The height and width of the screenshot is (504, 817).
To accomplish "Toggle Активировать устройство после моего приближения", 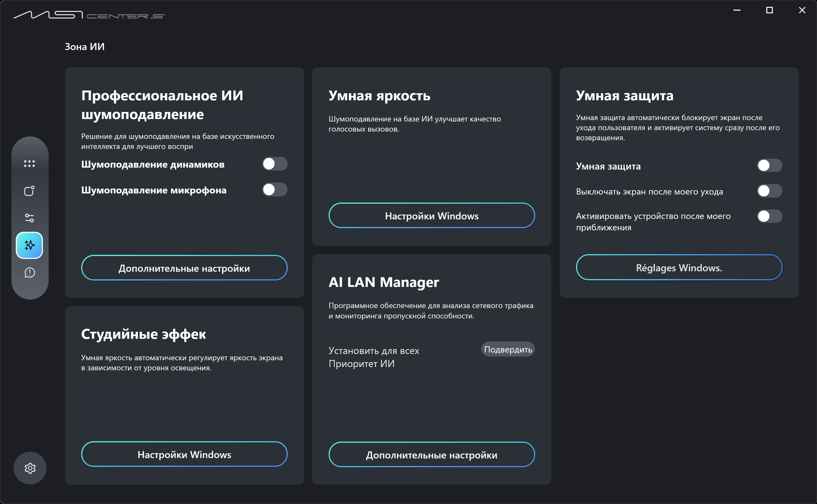I will pos(769,216).
